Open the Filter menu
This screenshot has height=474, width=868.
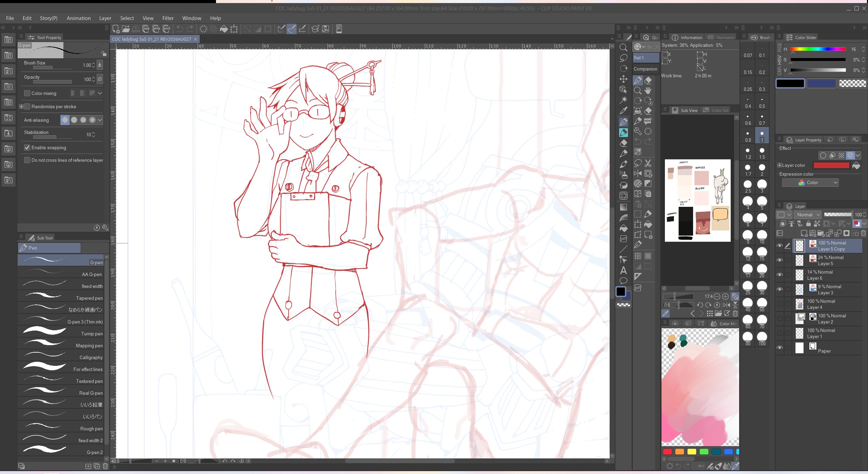click(x=168, y=18)
